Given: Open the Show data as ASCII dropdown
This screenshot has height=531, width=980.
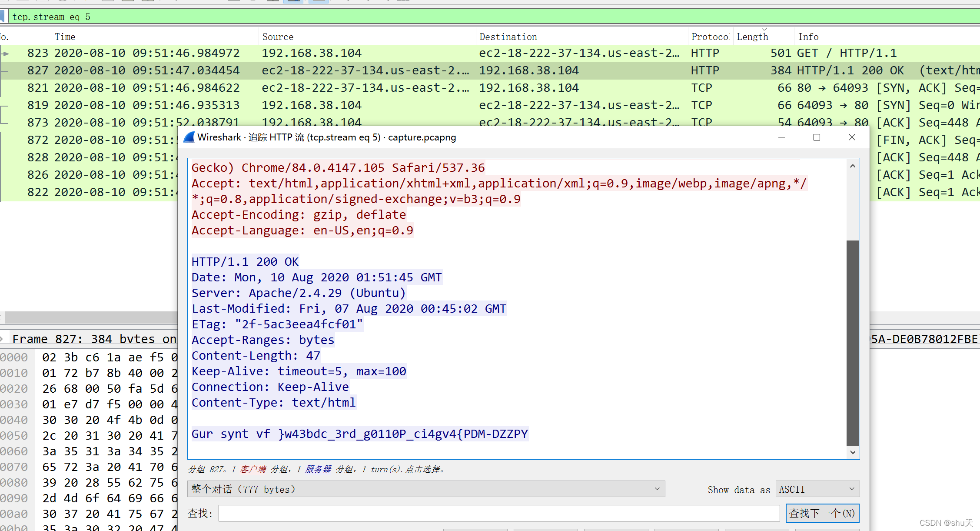Looking at the screenshot, I should (817, 489).
